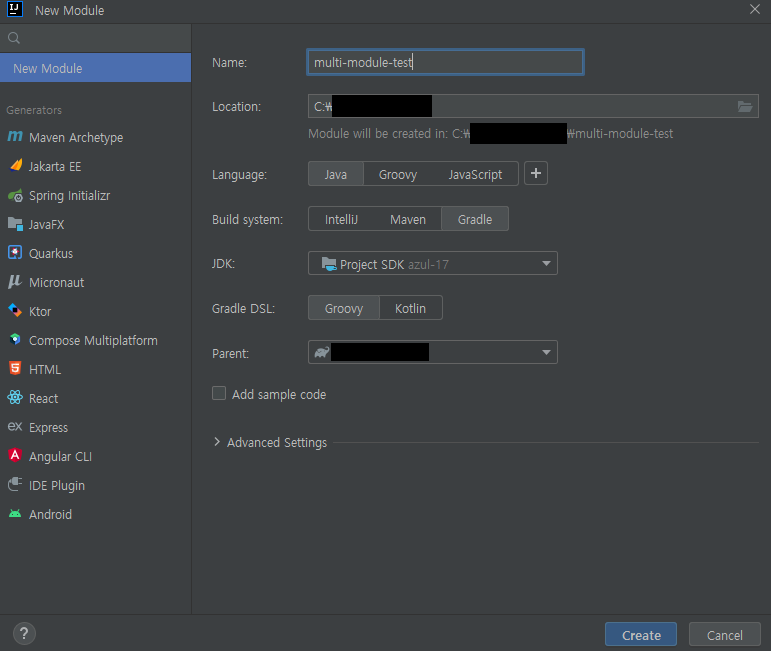
Task: Select the Micronaut generator label
Action: 57,283
